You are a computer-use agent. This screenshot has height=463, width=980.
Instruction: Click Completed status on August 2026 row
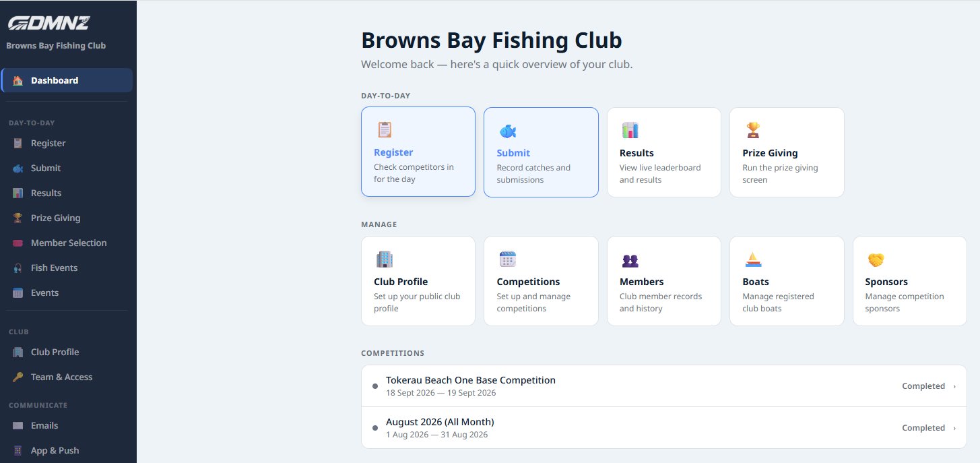(x=923, y=428)
